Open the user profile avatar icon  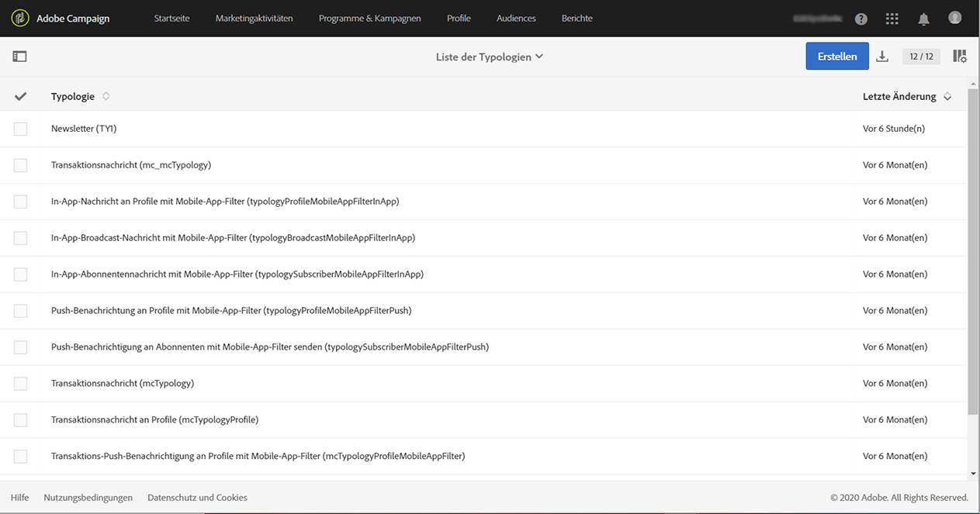coord(954,18)
